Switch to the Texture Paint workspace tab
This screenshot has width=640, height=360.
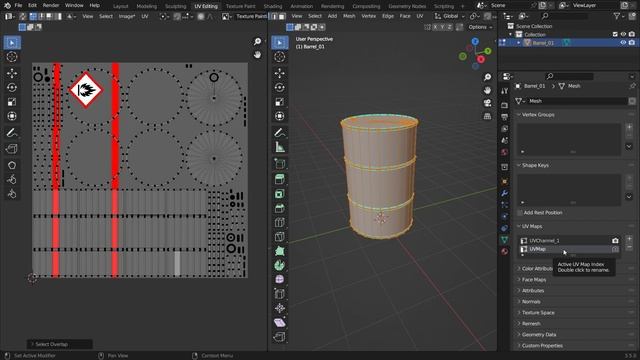pyautogui.click(x=240, y=6)
